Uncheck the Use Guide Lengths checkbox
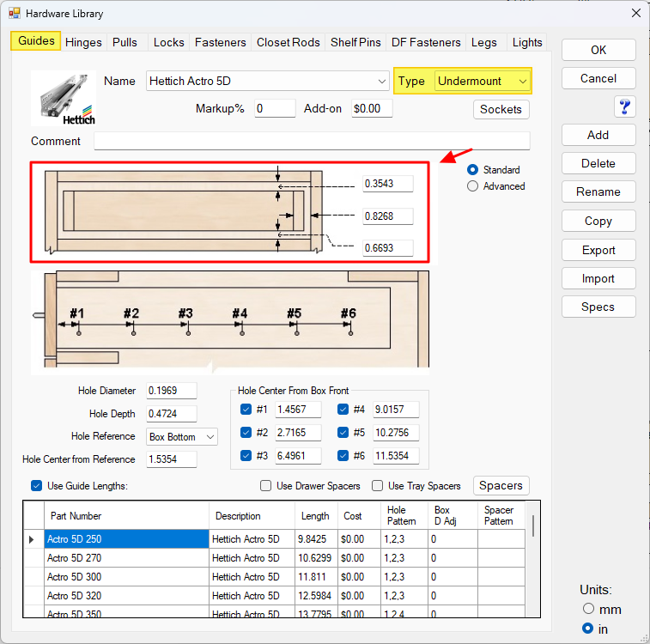650x644 pixels. (36, 486)
